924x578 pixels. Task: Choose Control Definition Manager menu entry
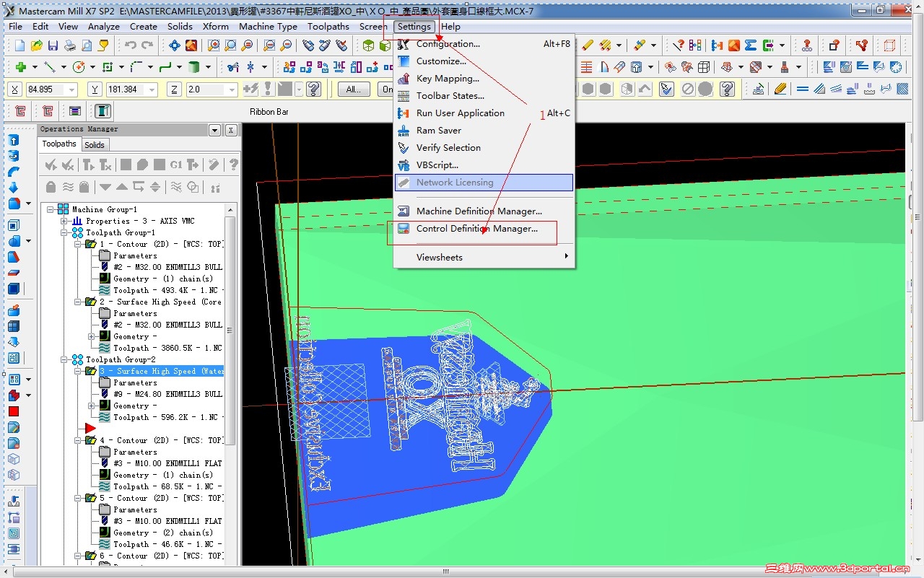(476, 229)
